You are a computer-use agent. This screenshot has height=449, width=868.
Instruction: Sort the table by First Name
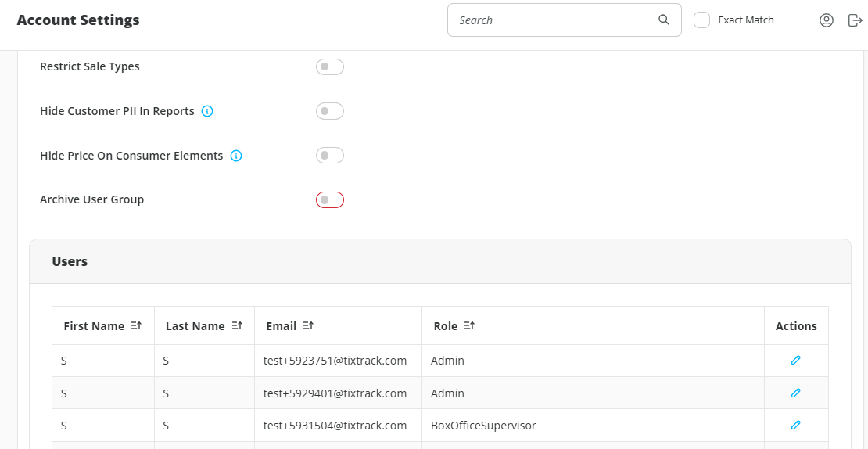(x=136, y=326)
